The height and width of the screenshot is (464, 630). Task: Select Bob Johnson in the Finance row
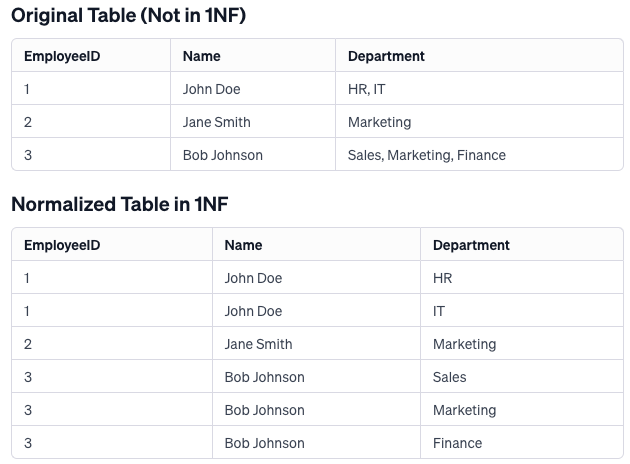264,443
